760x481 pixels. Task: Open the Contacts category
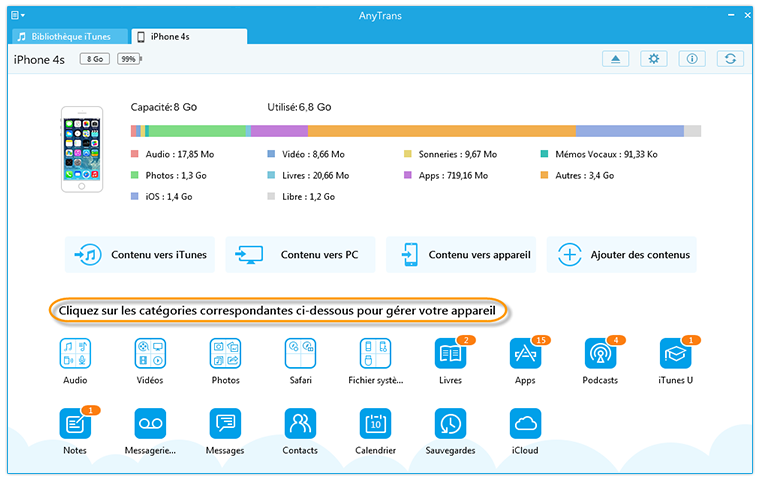pos(301,424)
